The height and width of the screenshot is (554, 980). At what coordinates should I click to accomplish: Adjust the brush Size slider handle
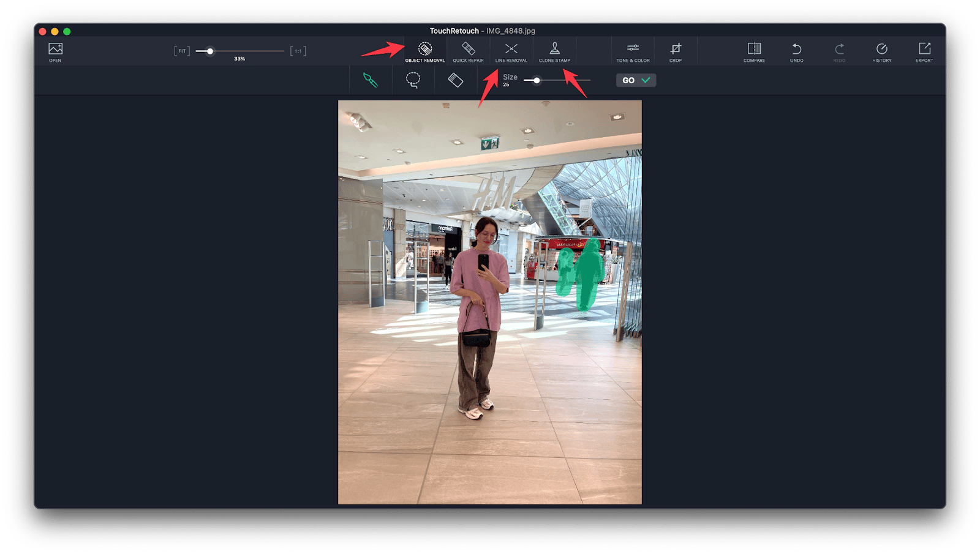pyautogui.click(x=537, y=80)
